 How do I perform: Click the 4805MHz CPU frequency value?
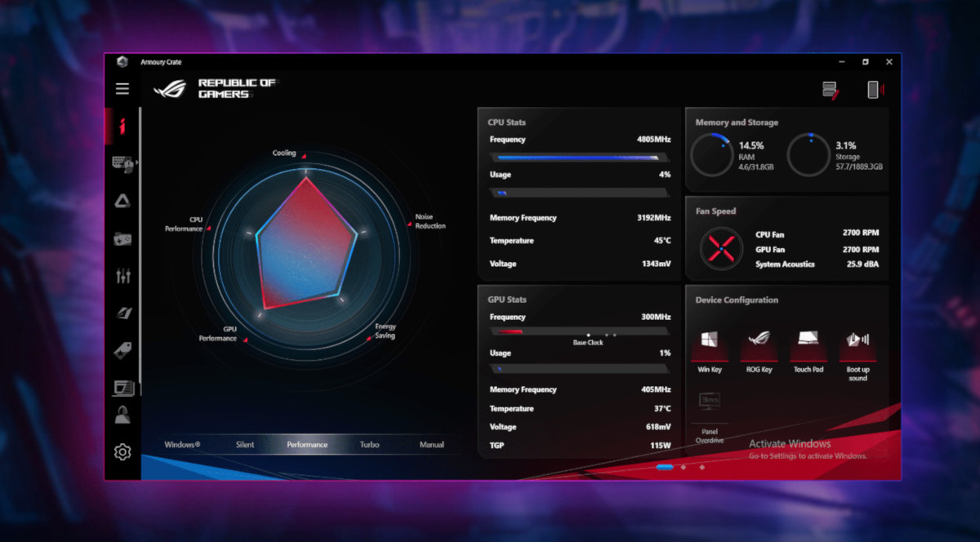click(653, 140)
